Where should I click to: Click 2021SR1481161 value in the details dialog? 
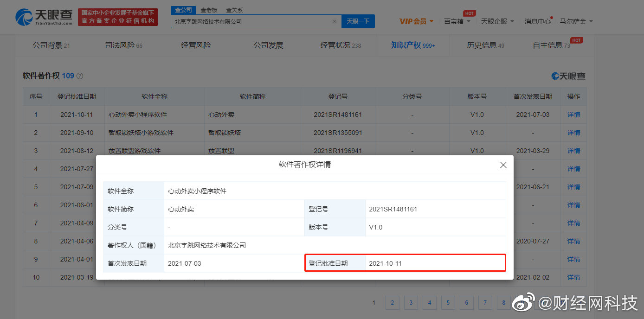pos(393,209)
